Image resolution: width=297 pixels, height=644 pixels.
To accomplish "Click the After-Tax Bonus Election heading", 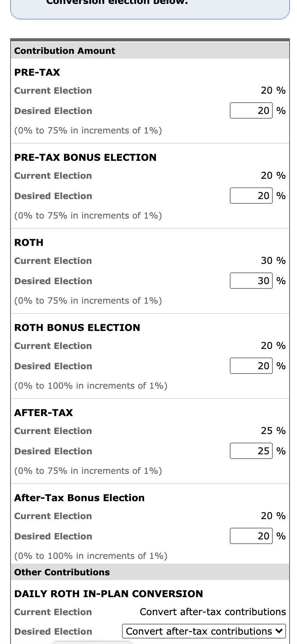I will click(79, 498).
